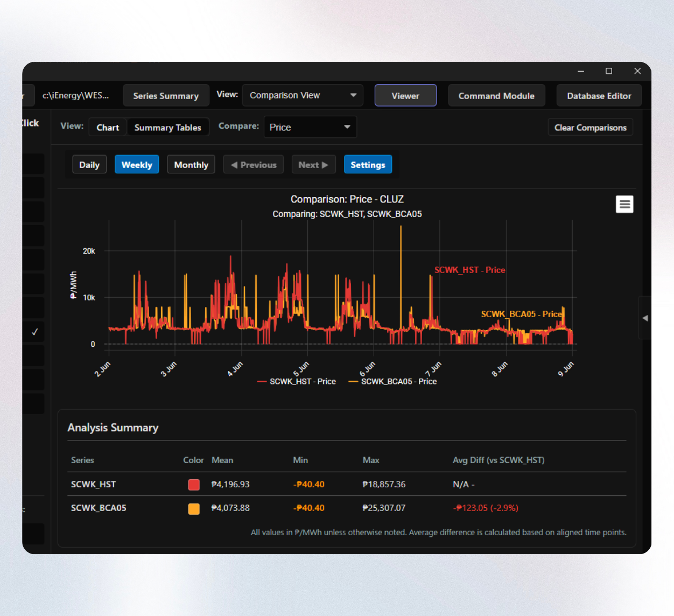
Task: Select the Weekly range button
Action: click(137, 165)
